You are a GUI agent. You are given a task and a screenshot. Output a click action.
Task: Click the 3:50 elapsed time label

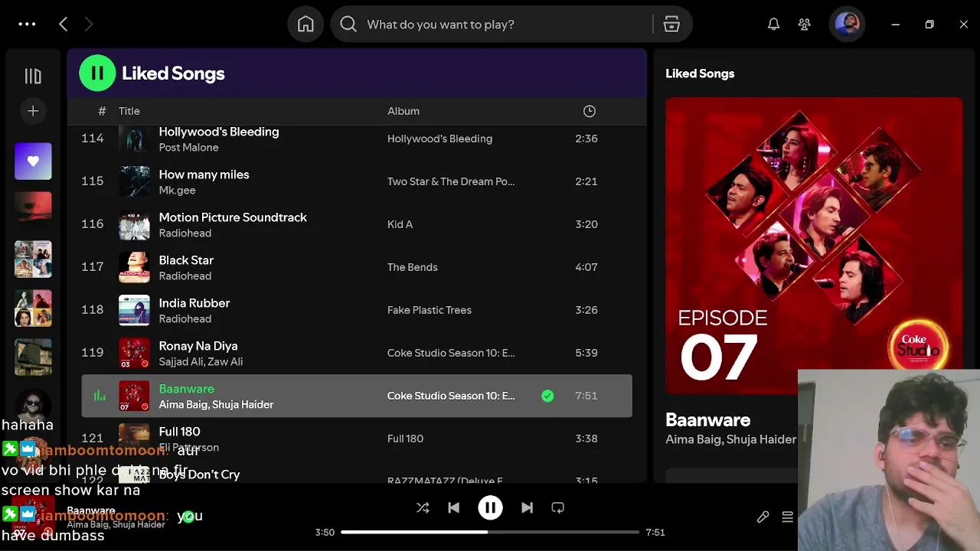tap(325, 532)
